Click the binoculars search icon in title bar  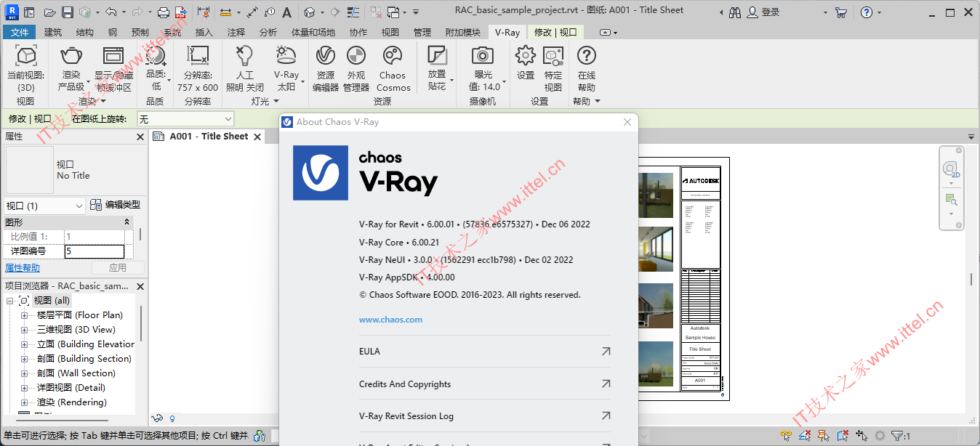[x=735, y=12]
